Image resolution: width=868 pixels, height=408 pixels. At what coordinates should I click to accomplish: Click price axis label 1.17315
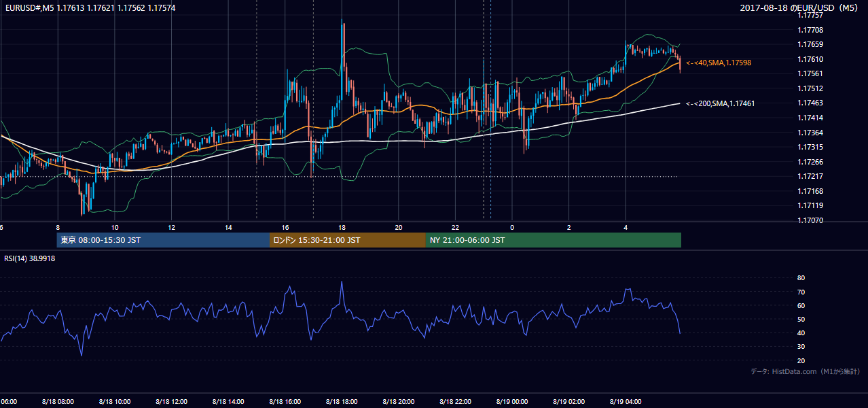810,147
